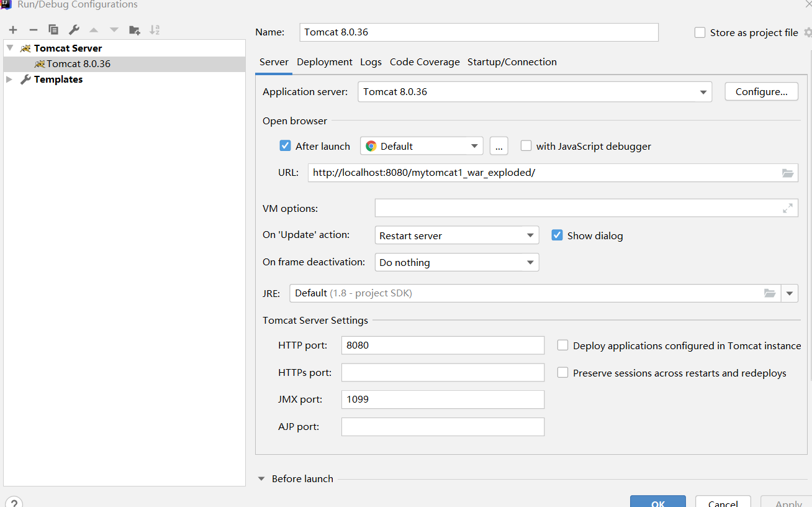Switch to the Deployment tab
Screen dimensions: 812x507
click(325, 62)
